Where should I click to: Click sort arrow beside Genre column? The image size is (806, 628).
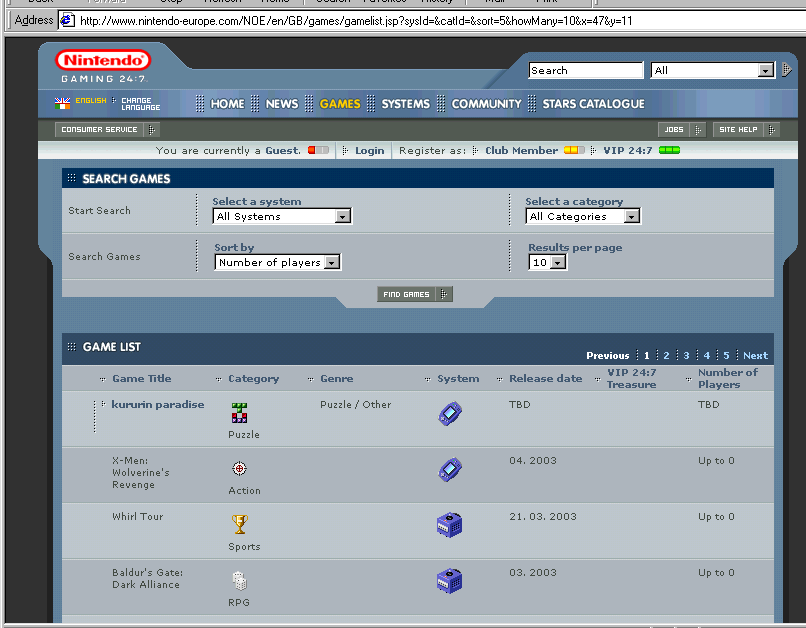click(x=310, y=379)
